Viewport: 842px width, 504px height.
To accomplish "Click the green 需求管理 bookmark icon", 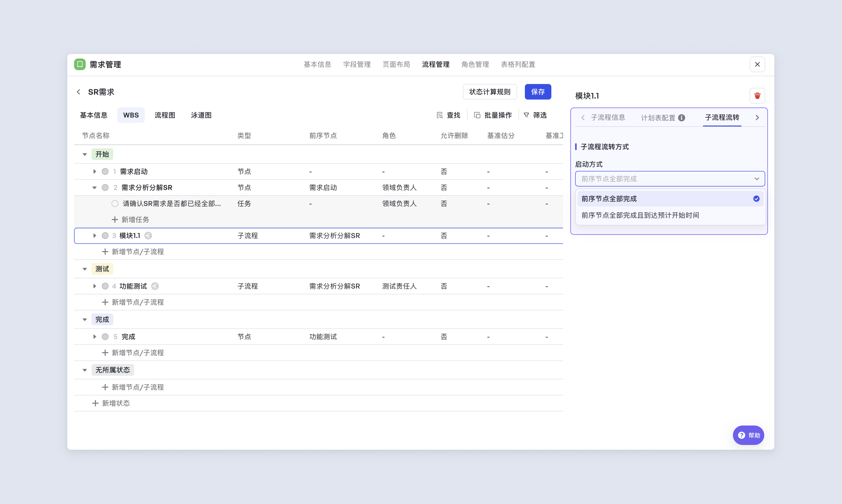I will click(x=80, y=64).
